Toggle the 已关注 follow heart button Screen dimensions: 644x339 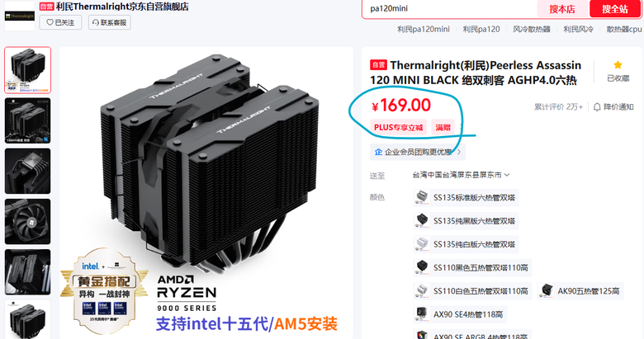[60, 22]
